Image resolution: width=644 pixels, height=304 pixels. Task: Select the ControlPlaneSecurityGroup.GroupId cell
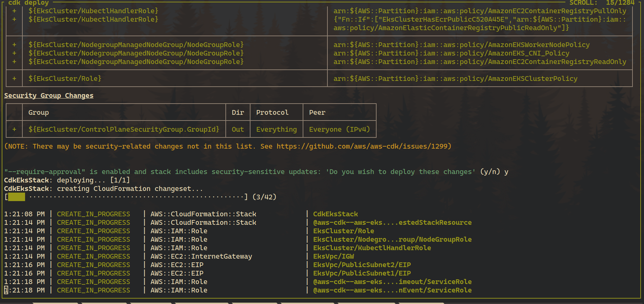(x=124, y=129)
